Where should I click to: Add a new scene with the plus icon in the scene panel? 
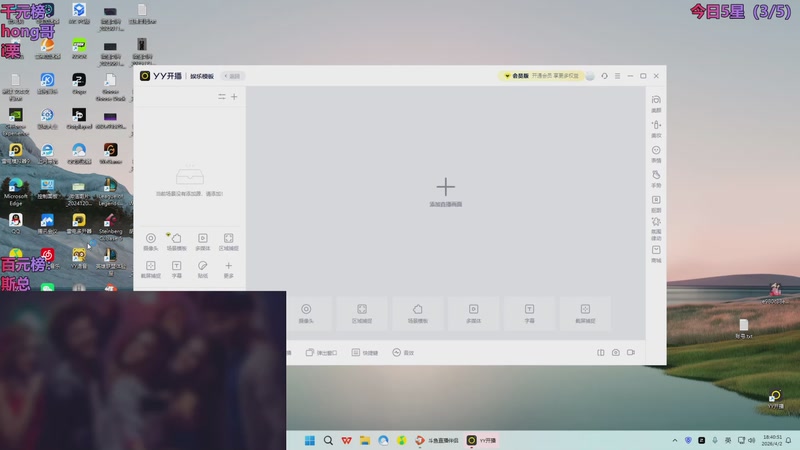234,96
